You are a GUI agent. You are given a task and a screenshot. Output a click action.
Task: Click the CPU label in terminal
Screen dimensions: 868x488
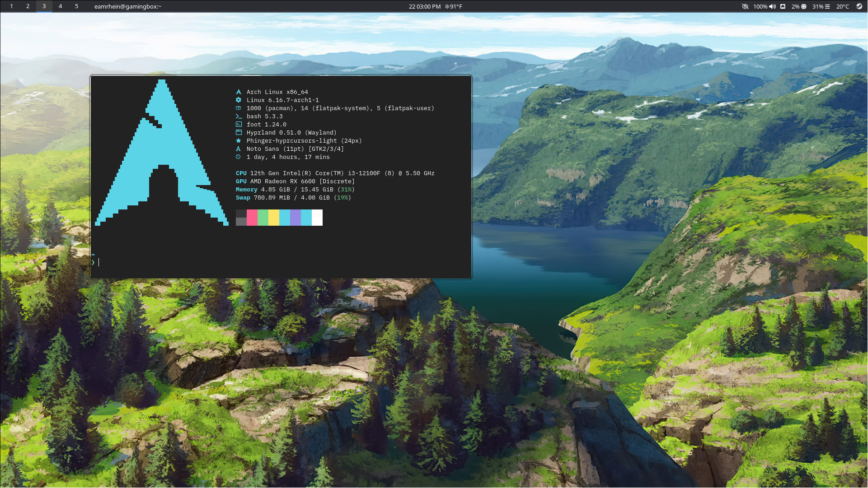coord(241,173)
